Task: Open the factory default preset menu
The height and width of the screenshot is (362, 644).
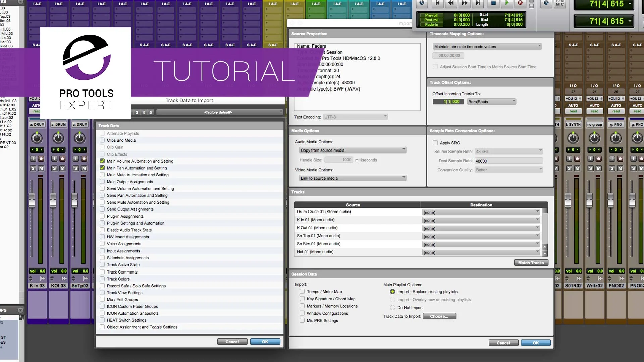Action: 218,112
